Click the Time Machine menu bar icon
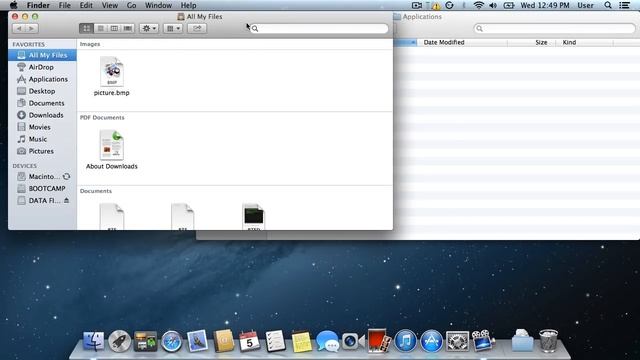This screenshot has width=640, height=360. point(449,5)
